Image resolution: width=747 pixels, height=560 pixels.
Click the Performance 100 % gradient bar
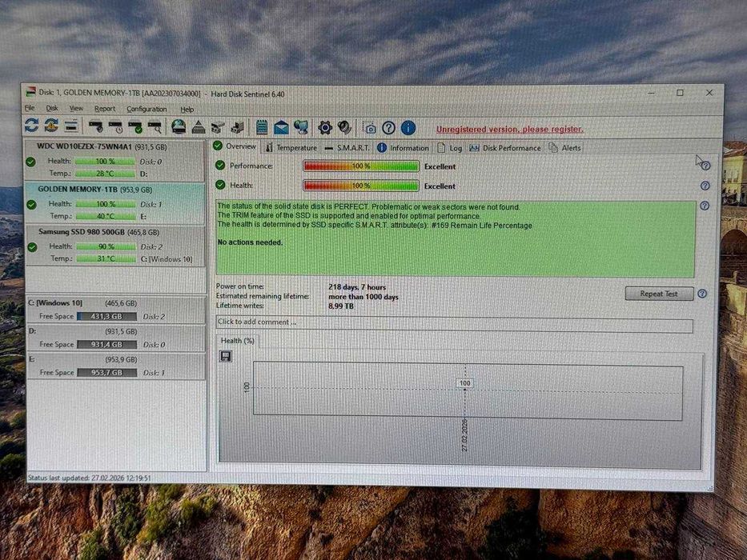[361, 166]
